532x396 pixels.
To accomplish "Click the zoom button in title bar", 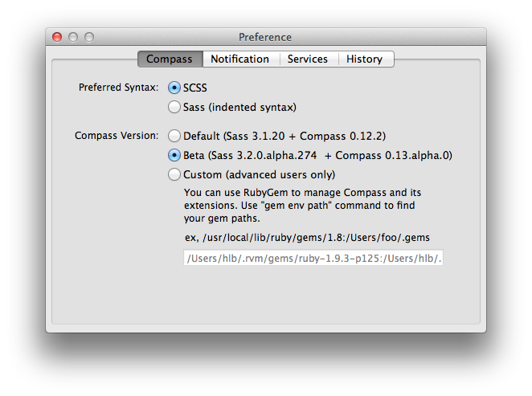I will (x=89, y=37).
